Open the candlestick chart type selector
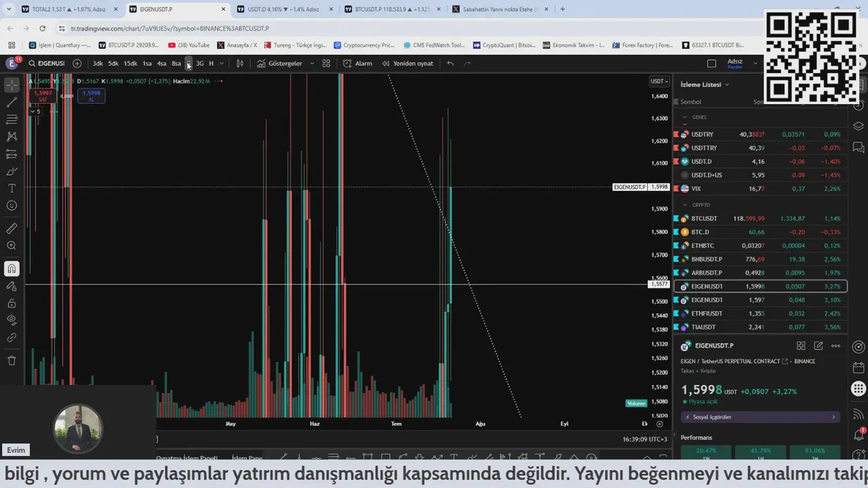This screenshot has height=488, width=868. (239, 63)
